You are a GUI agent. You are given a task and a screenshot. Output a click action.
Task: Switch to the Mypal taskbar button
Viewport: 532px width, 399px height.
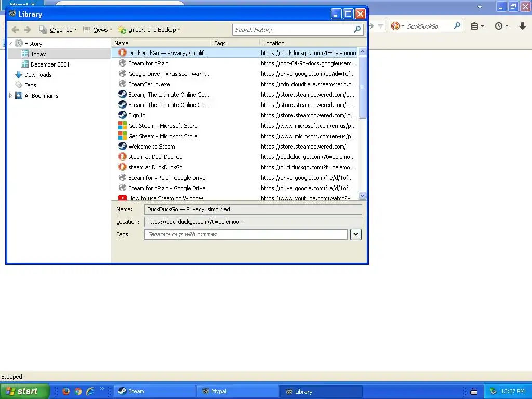click(x=238, y=391)
